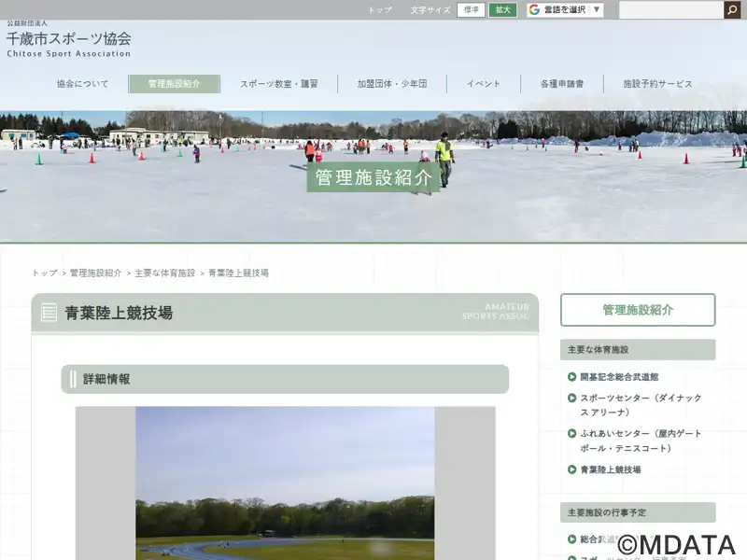The height and width of the screenshot is (560, 747).
Task: Open the スポーツ教室・講習 menu
Action: [x=278, y=84]
